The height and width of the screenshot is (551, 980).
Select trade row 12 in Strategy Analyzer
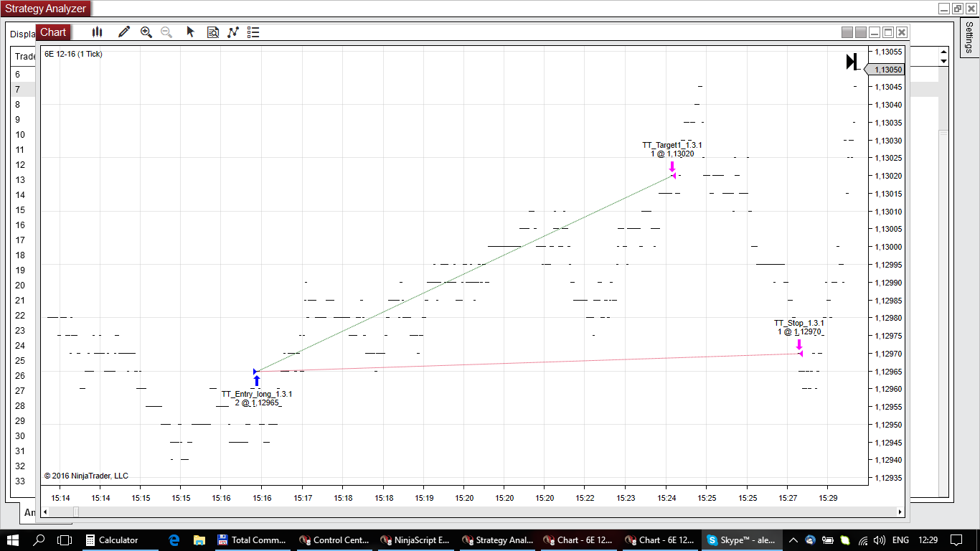(23, 164)
